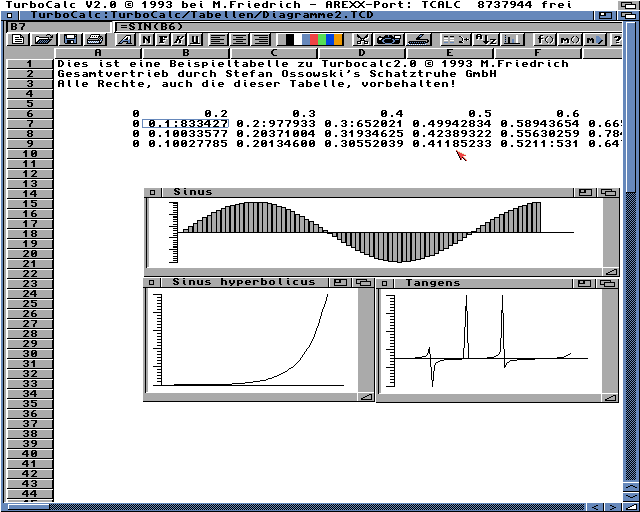
Task: Click cell B7 containing 0.1:833427
Action: pyautogui.click(x=186, y=124)
